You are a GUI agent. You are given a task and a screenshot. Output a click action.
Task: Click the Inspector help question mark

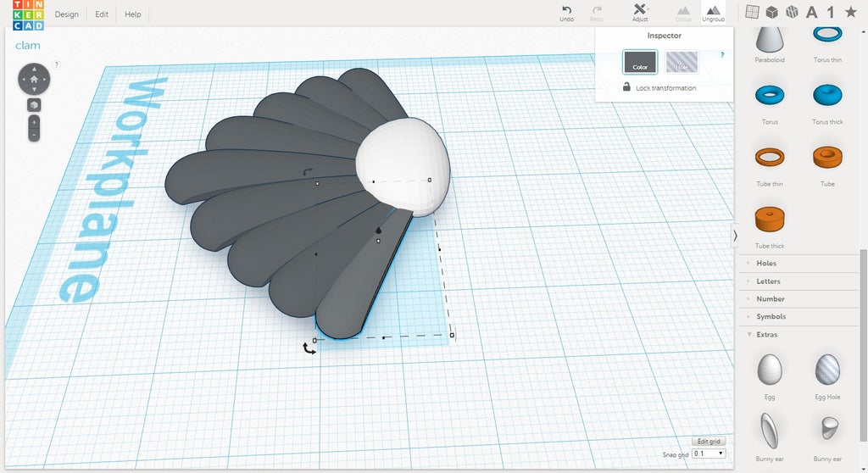click(x=722, y=55)
